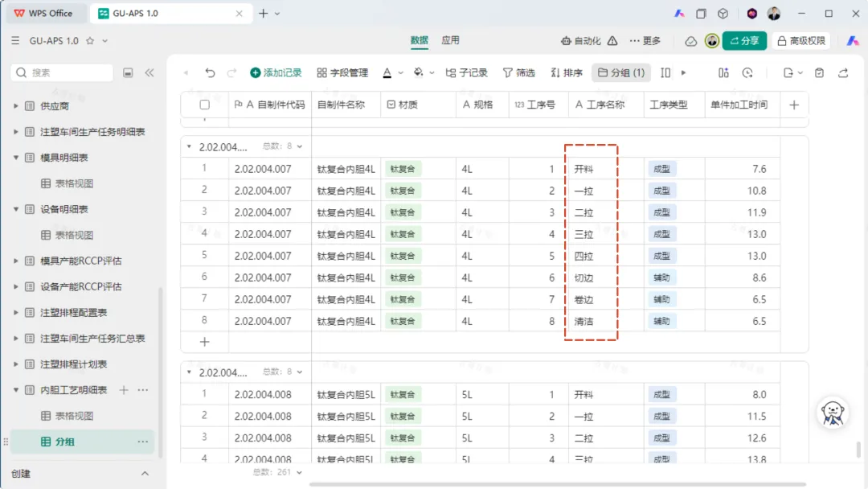Open 表格视图 under 模具明细表

(x=74, y=183)
